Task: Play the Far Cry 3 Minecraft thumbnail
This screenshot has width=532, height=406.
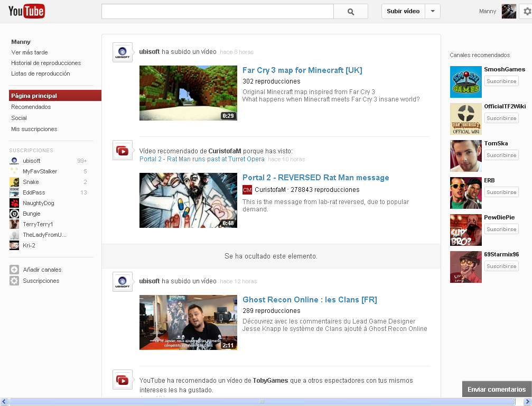Action: click(188, 93)
